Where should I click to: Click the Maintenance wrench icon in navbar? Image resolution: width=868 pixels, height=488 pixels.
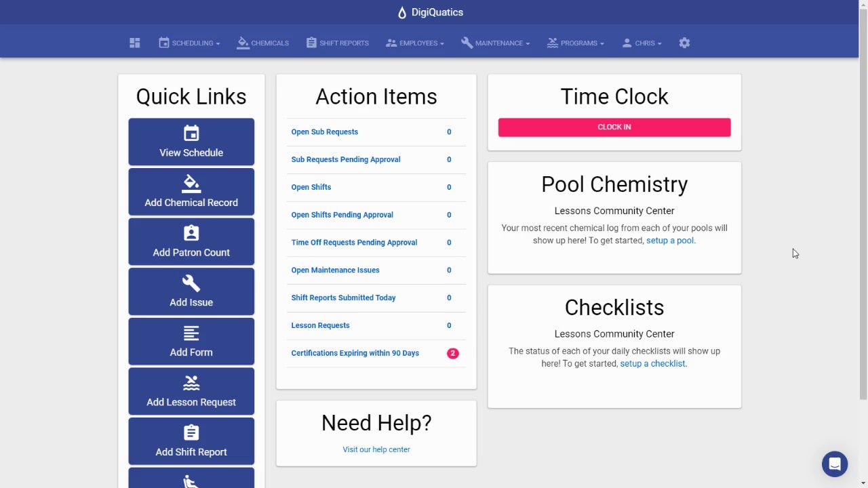coord(467,43)
